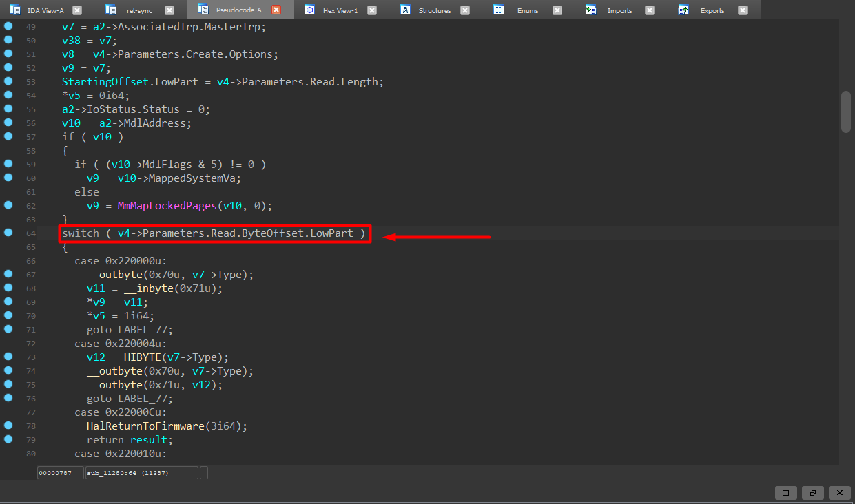Close the red-highlighted Pseudocode-A tab

coord(276,10)
